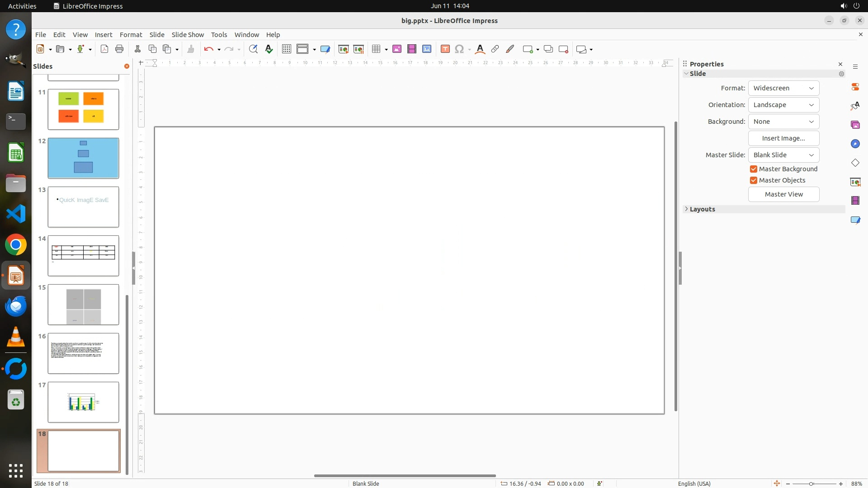Uncheck the Master Background checkbox
This screenshot has height=488, width=868.
(x=754, y=169)
